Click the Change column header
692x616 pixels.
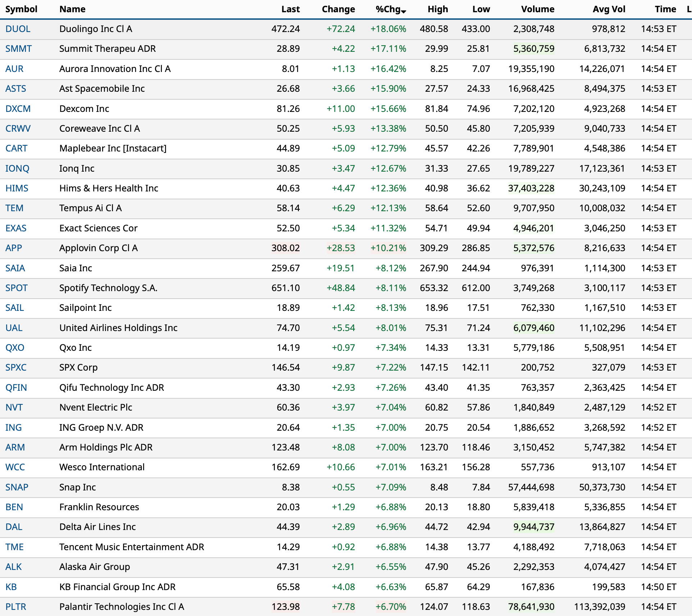338,9
